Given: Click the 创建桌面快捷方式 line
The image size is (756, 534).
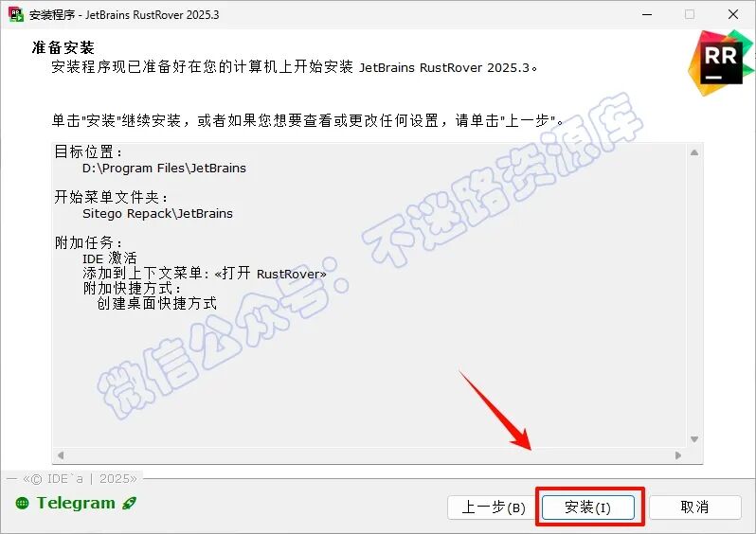Looking at the screenshot, I should (x=156, y=303).
